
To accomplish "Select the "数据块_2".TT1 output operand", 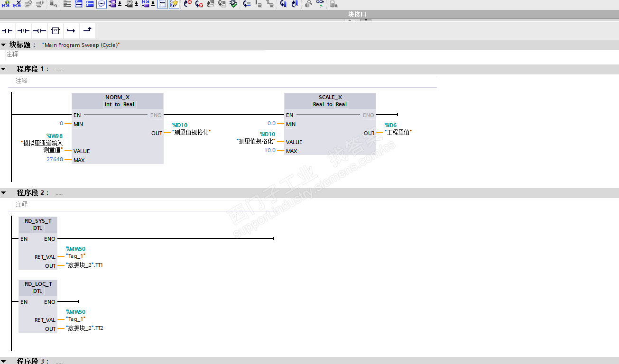I will coord(84,265).
